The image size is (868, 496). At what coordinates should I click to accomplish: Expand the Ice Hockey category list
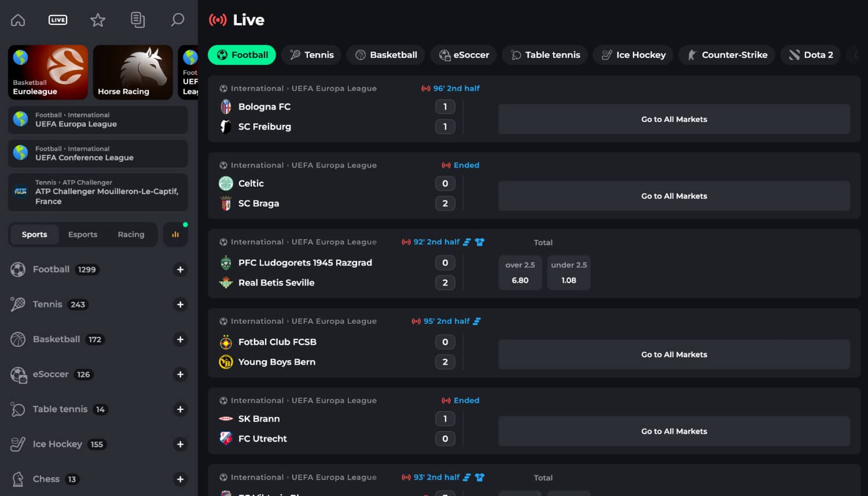coord(180,444)
